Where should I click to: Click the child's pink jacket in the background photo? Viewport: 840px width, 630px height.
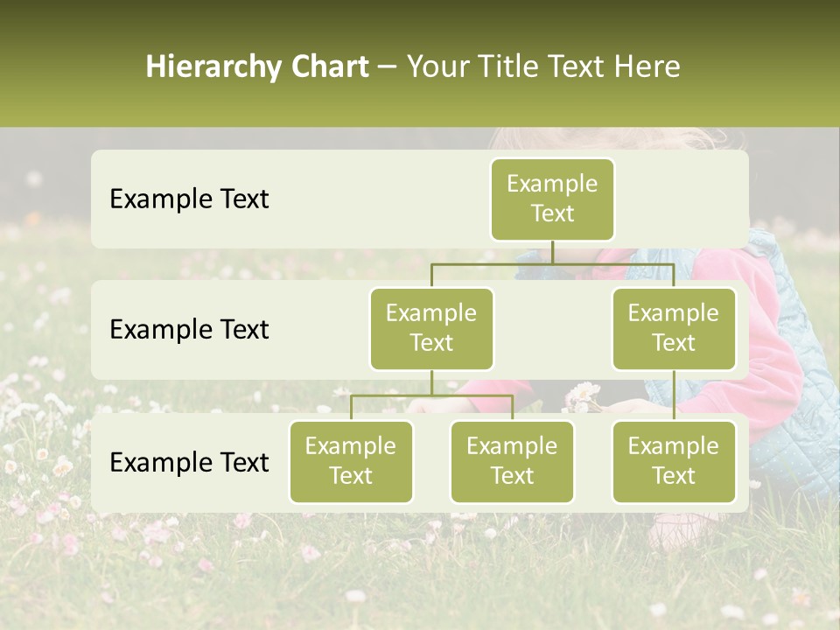(770, 332)
